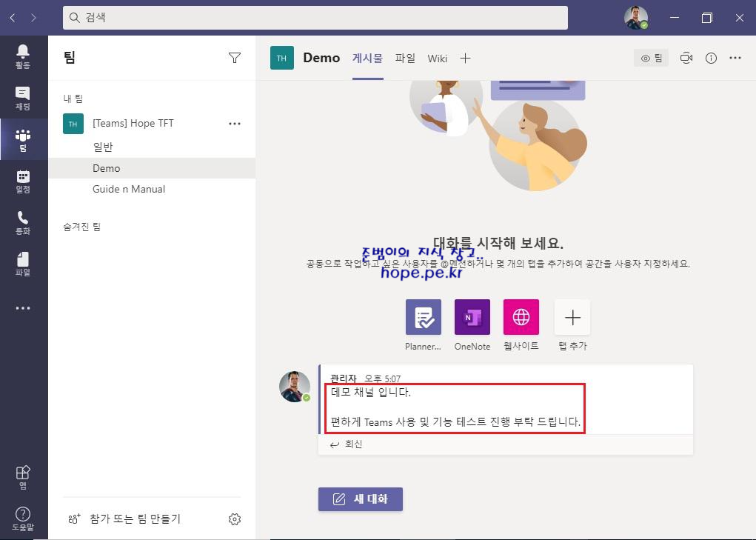Start a meeting with the video camera icon
The height and width of the screenshot is (540, 756).
click(686, 58)
